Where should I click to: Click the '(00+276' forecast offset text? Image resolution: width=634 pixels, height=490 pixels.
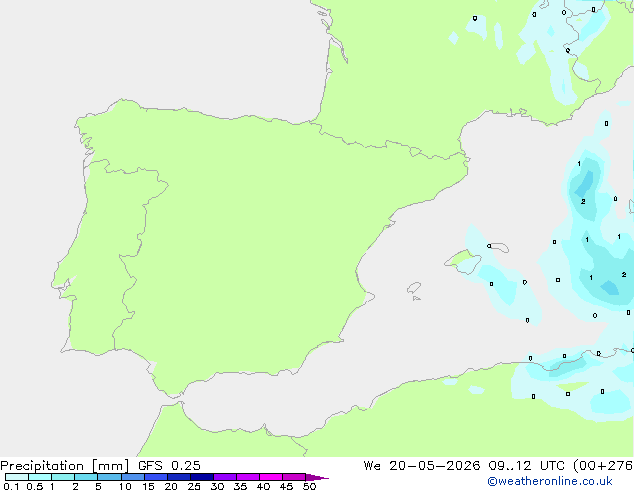[603, 466]
